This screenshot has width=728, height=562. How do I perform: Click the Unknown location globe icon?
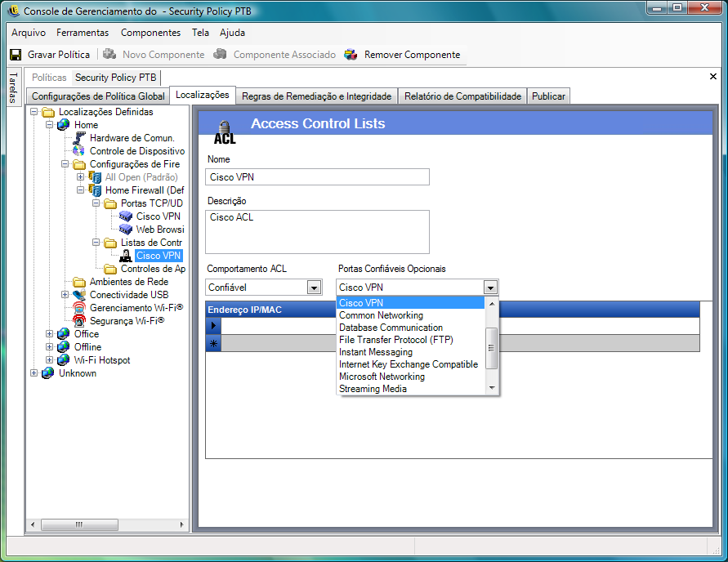48,373
